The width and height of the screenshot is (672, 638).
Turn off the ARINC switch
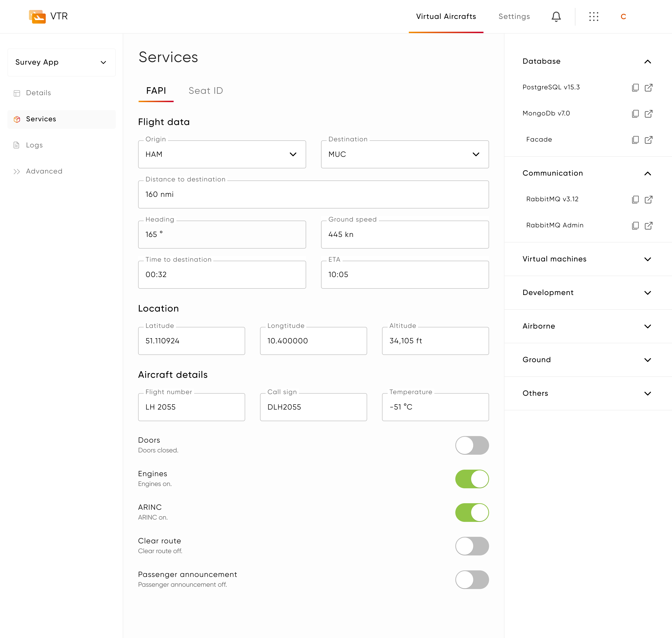(x=472, y=512)
